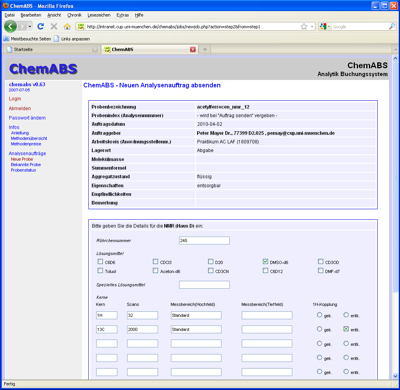Image resolution: width=400 pixels, height=390 pixels.
Task: Click the Scans field containing 2000
Action: point(142,329)
